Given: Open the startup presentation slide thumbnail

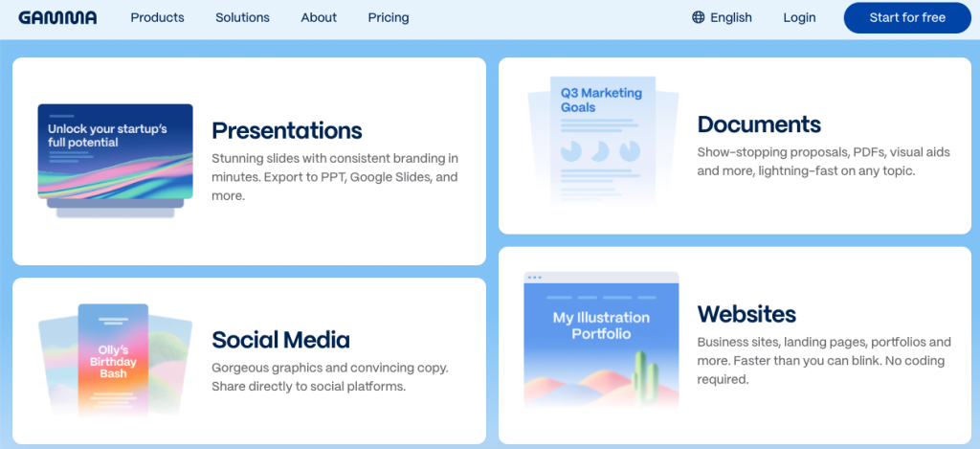Looking at the screenshot, I should pos(115,160).
